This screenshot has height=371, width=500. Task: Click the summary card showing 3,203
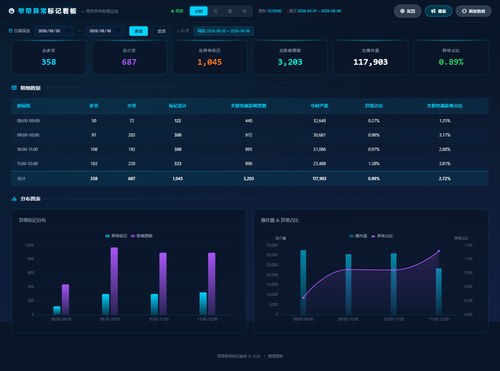point(290,57)
